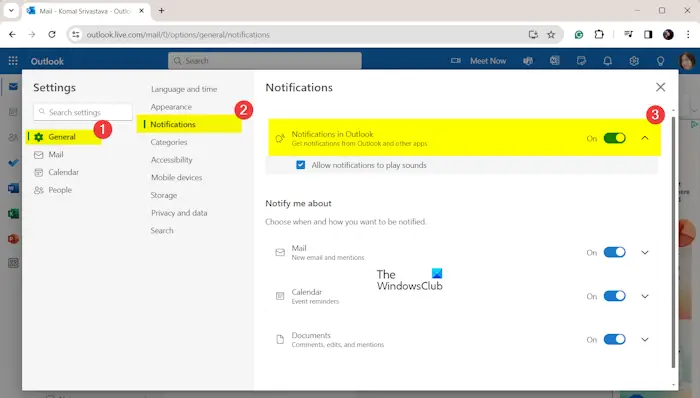
Task: Click the settings panel vertical scrollbar
Action: coord(673,242)
